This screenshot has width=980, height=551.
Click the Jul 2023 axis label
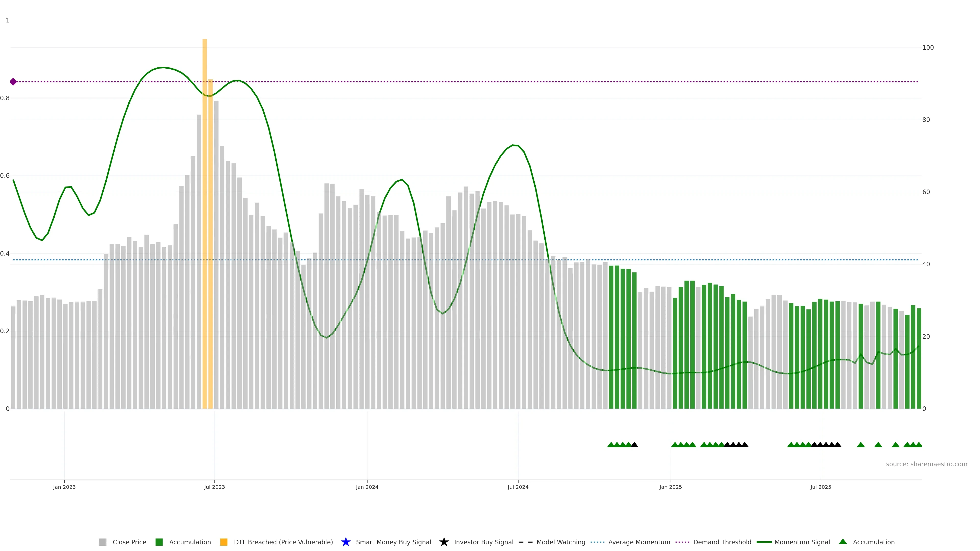coord(214,487)
